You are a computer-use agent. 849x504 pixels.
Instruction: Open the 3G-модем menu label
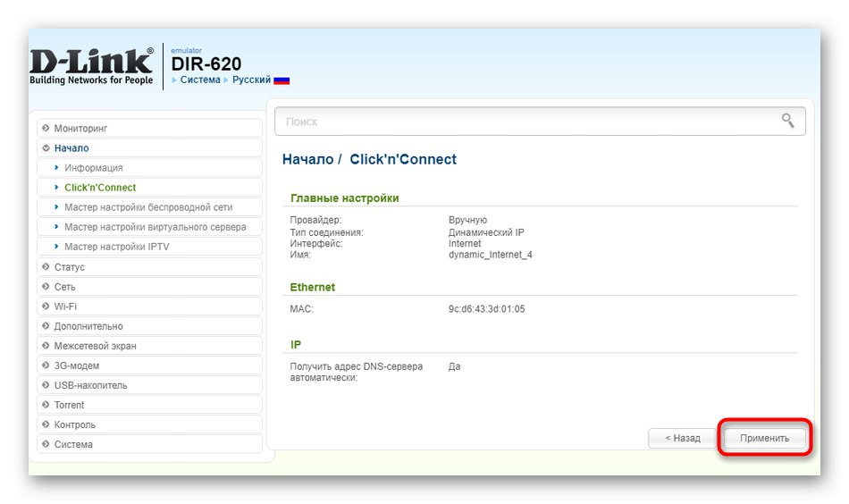76,365
